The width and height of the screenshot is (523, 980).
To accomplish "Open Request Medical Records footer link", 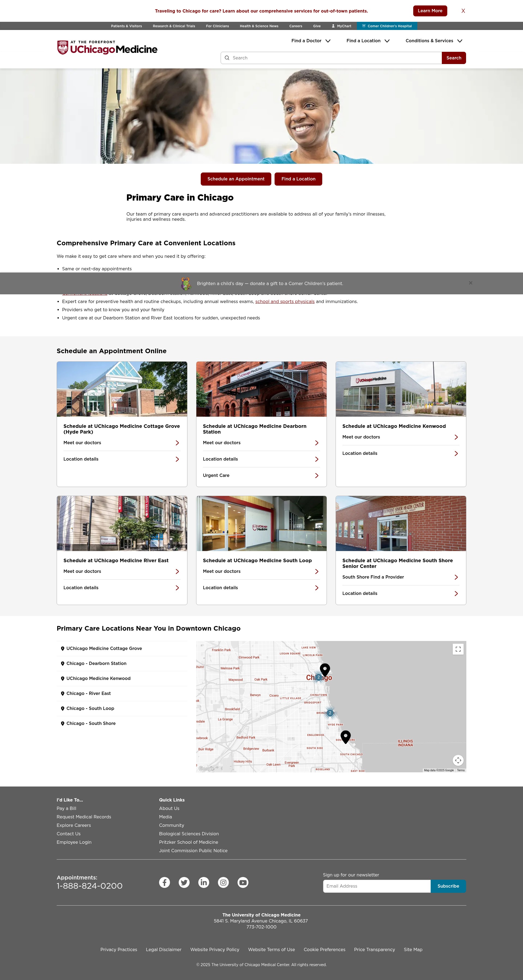I will pos(84,817).
